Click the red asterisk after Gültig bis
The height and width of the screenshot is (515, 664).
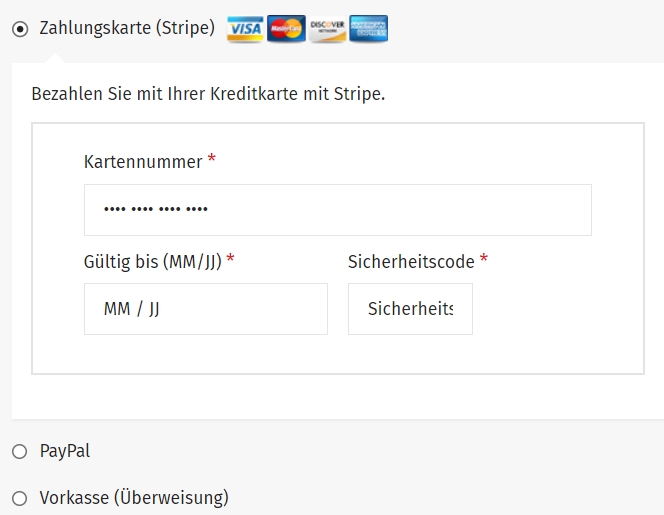(230, 258)
